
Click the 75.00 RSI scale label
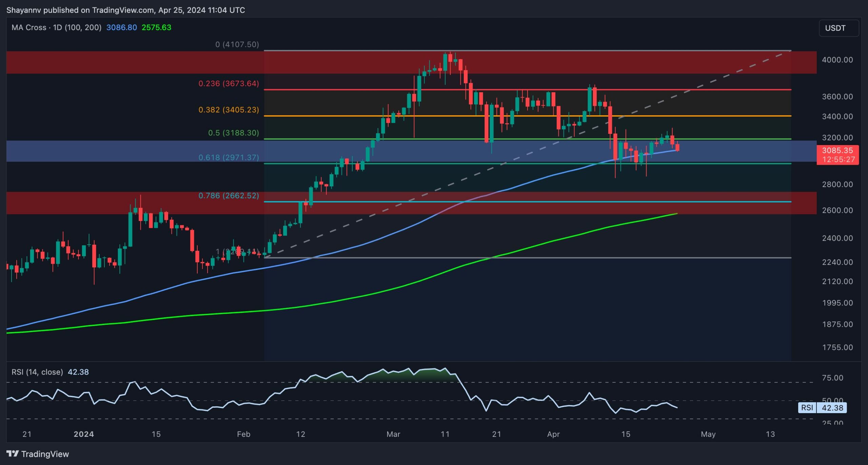[832, 378]
